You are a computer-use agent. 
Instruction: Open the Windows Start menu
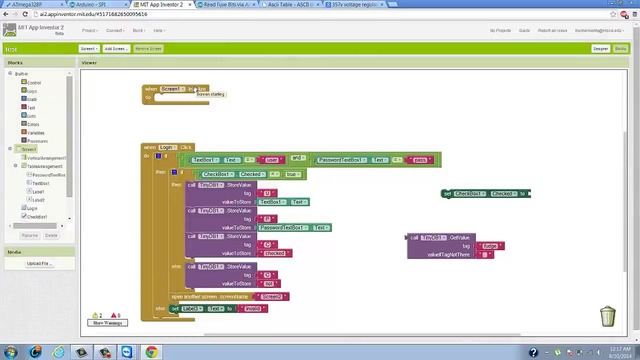tap(11, 352)
